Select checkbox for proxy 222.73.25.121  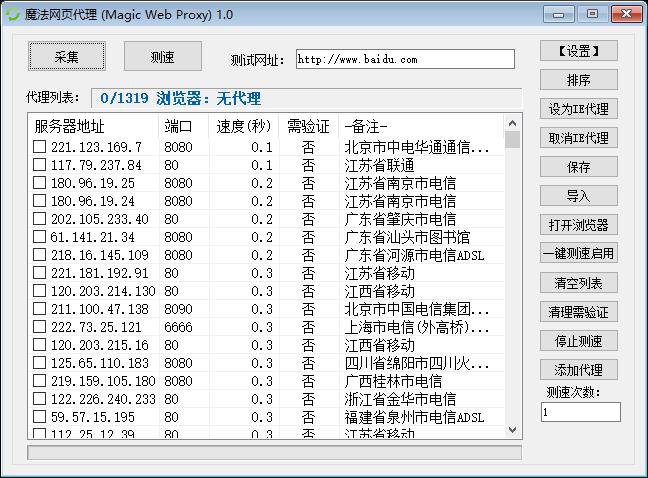(39, 327)
